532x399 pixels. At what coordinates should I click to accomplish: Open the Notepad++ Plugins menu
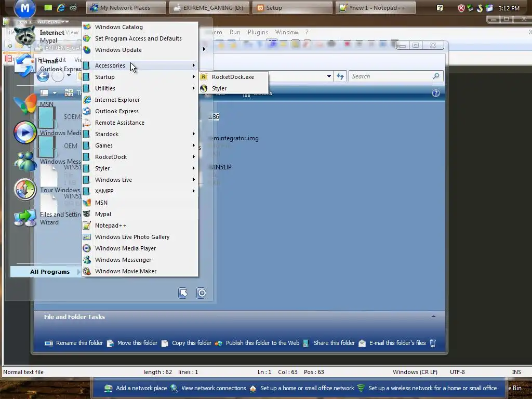tap(258, 32)
